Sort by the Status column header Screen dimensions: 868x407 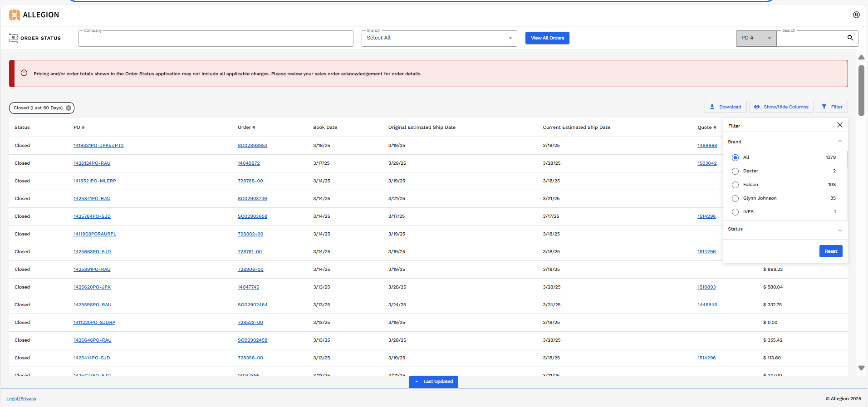[22, 127]
